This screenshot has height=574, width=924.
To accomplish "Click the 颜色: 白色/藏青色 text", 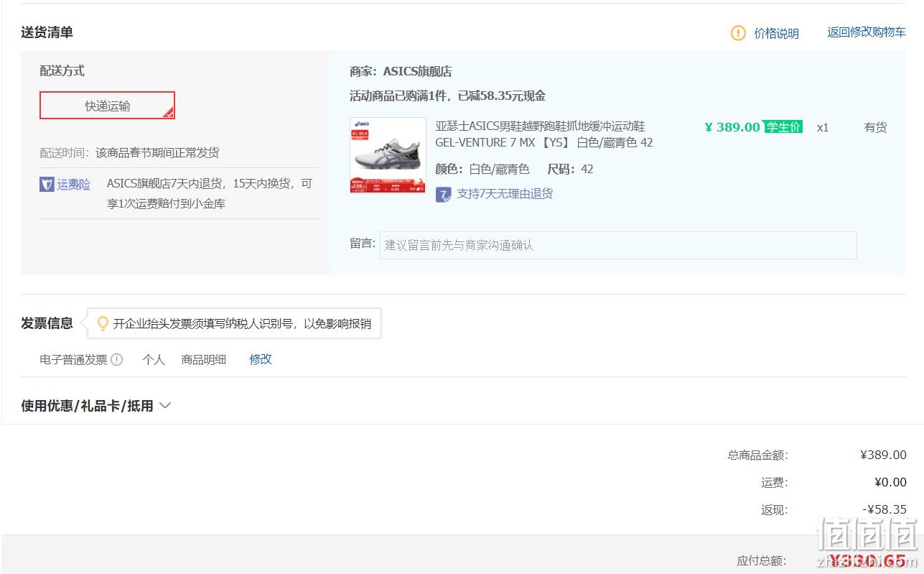I will [x=482, y=170].
